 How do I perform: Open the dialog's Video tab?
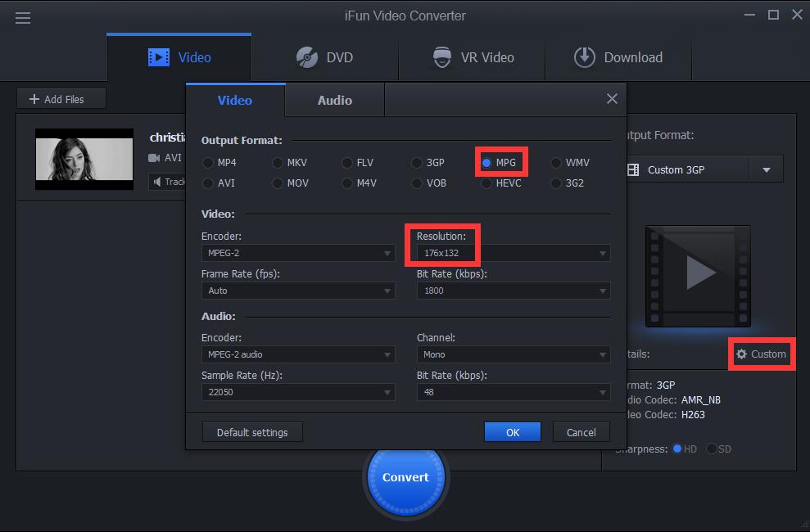(x=235, y=100)
